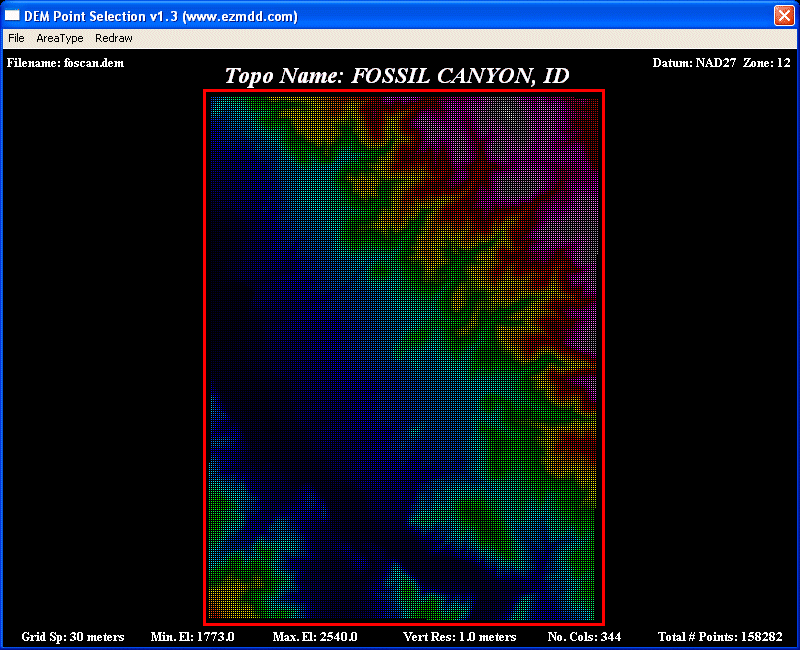Click the Redraw menu item
The height and width of the screenshot is (650, 800).
click(113, 38)
